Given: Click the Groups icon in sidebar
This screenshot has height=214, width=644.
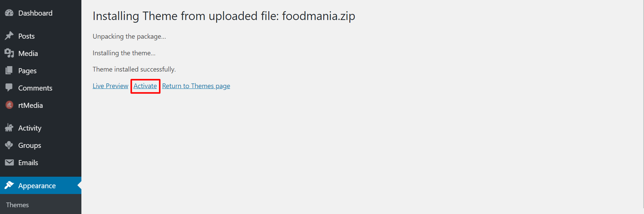Looking at the screenshot, I should [x=9, y=145].
